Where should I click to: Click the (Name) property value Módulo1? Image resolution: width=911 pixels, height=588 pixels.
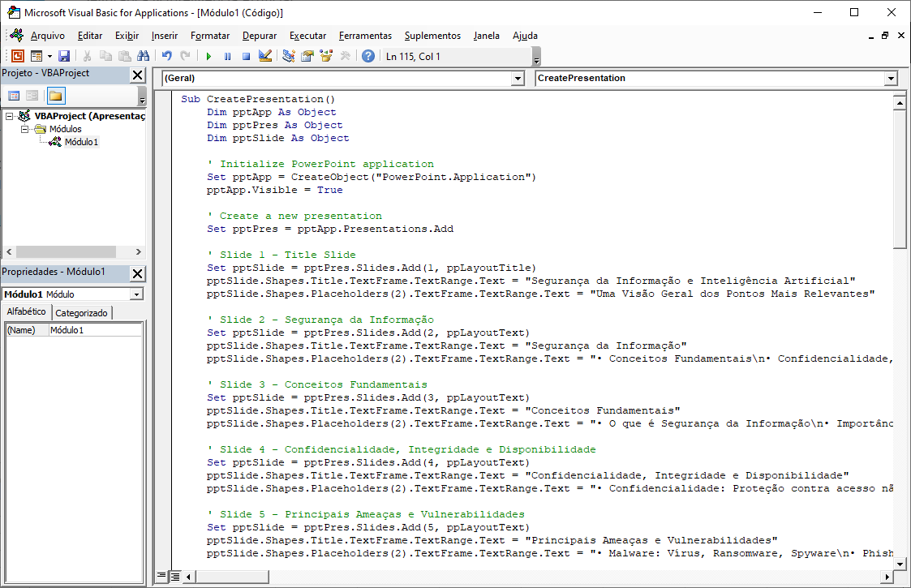click(95, 330)
